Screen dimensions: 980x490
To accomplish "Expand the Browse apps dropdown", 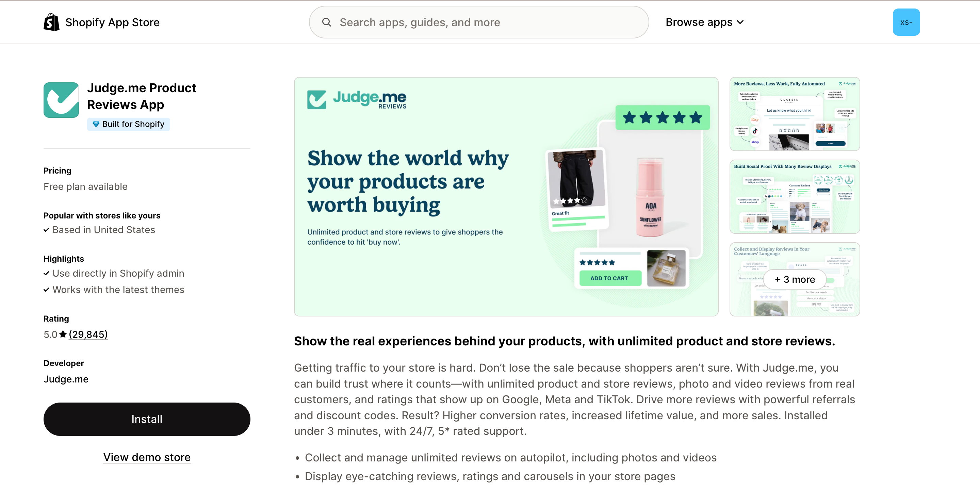I will pos(705,22).
